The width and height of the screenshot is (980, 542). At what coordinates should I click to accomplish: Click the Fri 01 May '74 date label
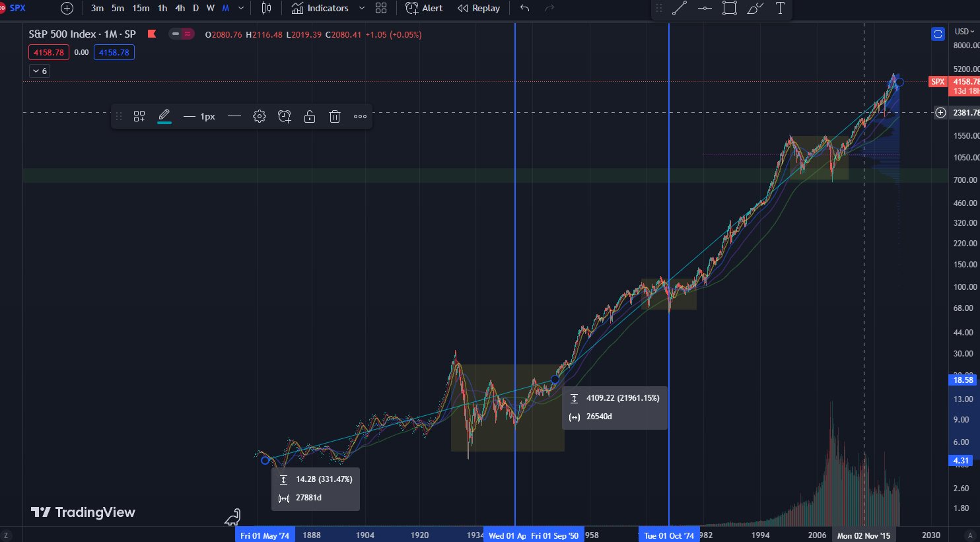click(265, 535)
